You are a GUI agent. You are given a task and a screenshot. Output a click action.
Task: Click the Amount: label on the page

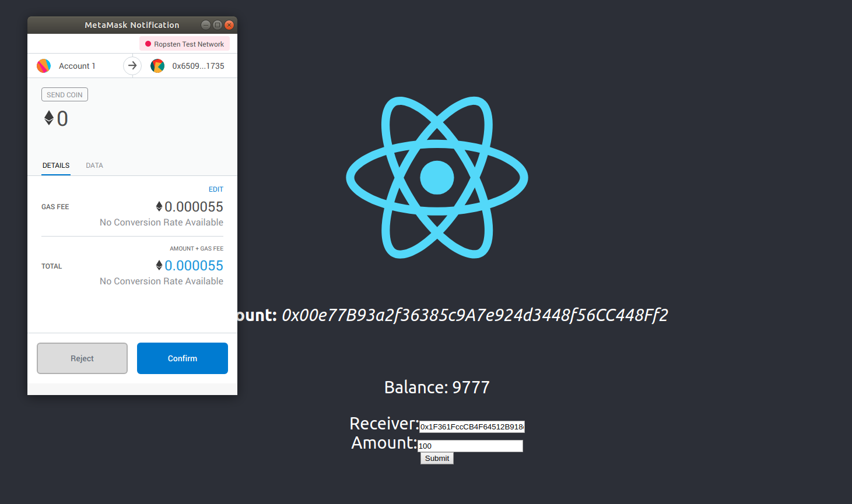tap(384, 443)
